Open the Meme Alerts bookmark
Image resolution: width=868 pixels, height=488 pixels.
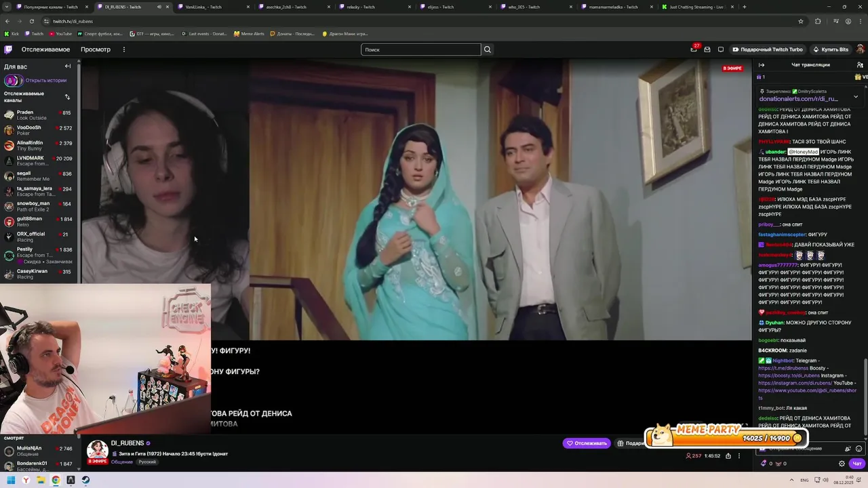point(249,33)
